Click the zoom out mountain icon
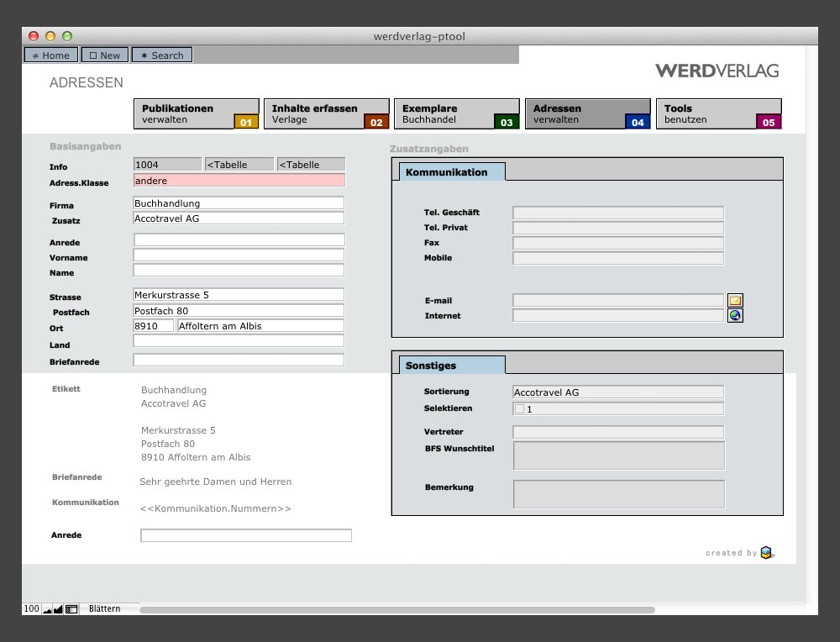 (47, 609)
